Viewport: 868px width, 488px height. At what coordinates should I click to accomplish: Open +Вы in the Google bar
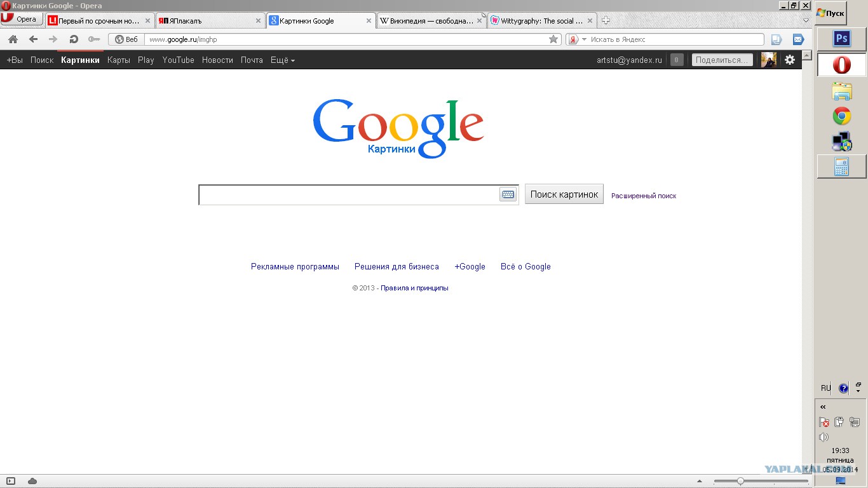click(15, 60)
